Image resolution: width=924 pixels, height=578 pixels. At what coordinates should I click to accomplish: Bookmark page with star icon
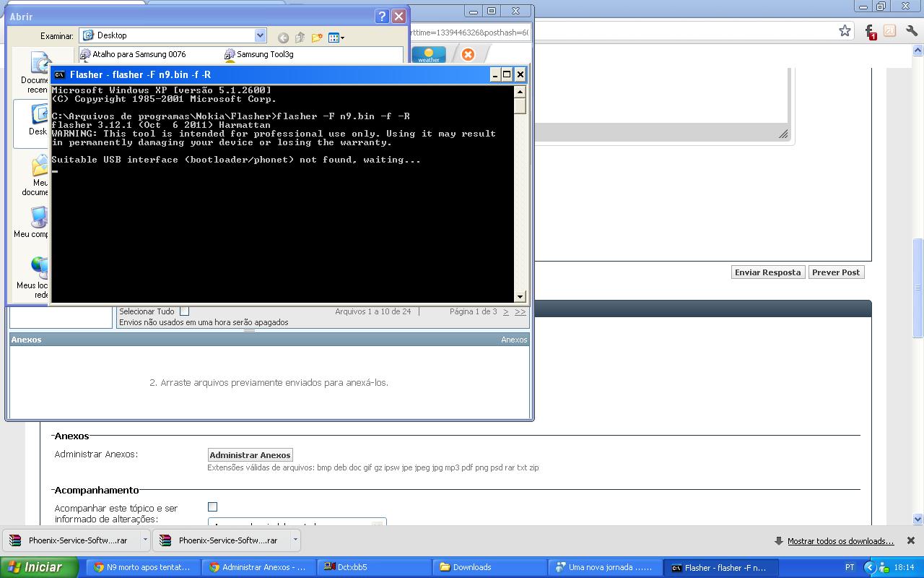pyautogui.click(x=845, y=30)
